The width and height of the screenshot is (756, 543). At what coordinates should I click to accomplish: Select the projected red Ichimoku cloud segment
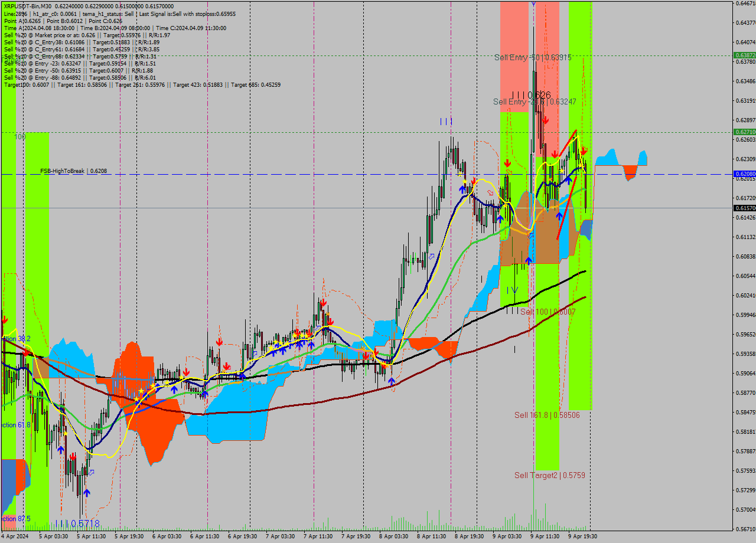click(x=631, y=172)
